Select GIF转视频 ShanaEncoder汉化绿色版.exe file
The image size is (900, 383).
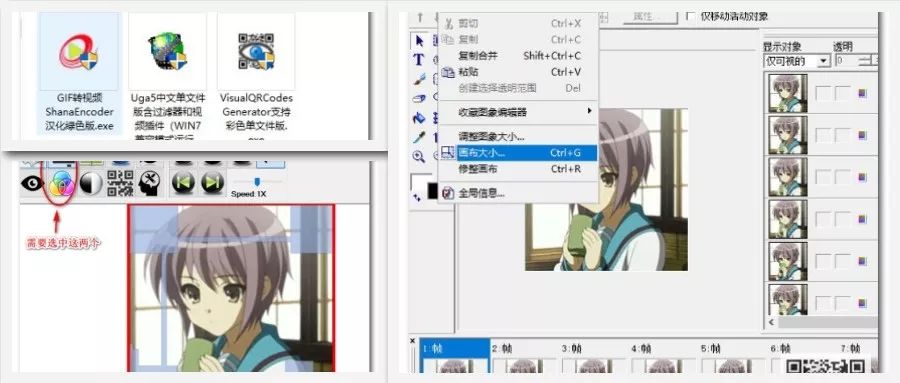pos(79,73)
